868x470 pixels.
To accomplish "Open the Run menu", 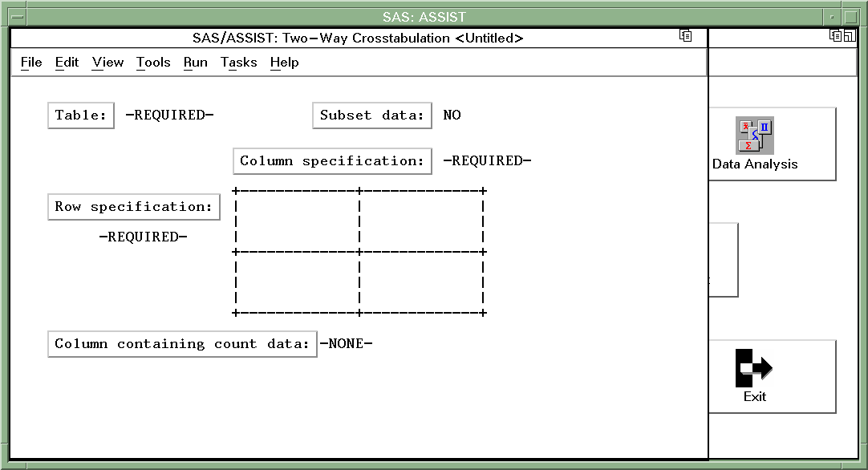I will [195, 63].
